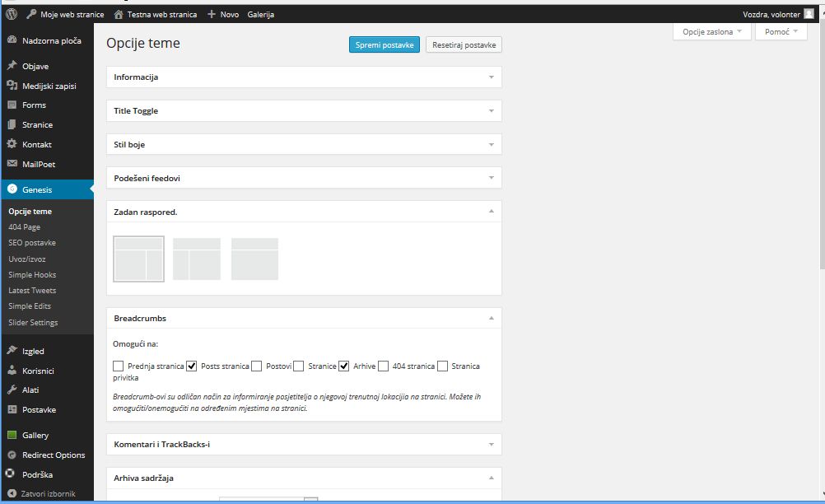Collapse the Breadcrumbs panel arrow
The width and height of the screenshot is (825, 504).
(492, 318)
